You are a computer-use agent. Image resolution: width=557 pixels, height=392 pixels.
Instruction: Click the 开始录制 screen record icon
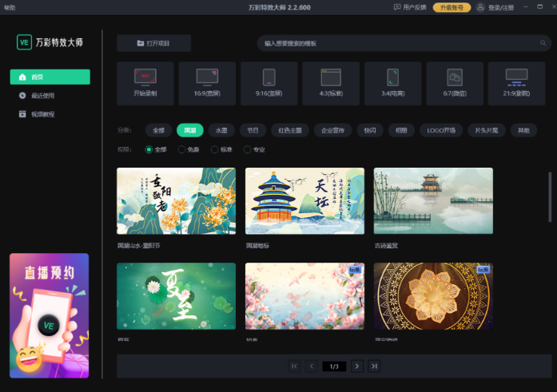coord(145,77)
